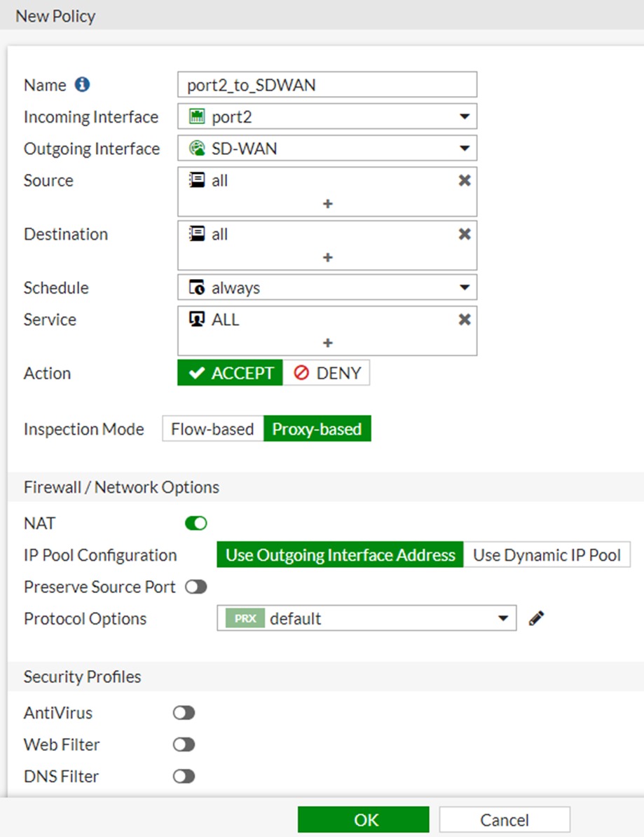Remove the ALL entry from Service
Viewport: 644px width, 837px height.
(x=464, y=320)
